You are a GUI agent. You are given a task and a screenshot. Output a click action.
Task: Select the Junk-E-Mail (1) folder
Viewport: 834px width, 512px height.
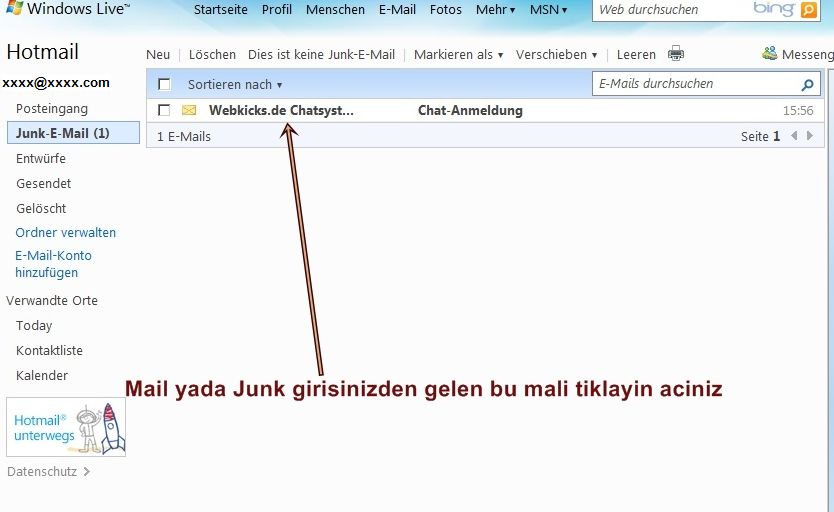[x=73, y=133]
